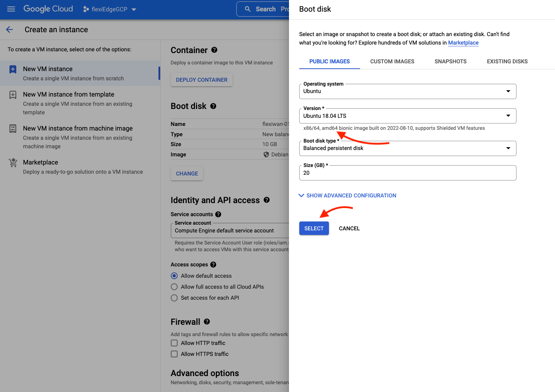Click the Size (GB) input field
The image size is (555, 392).
click(407, 173)
